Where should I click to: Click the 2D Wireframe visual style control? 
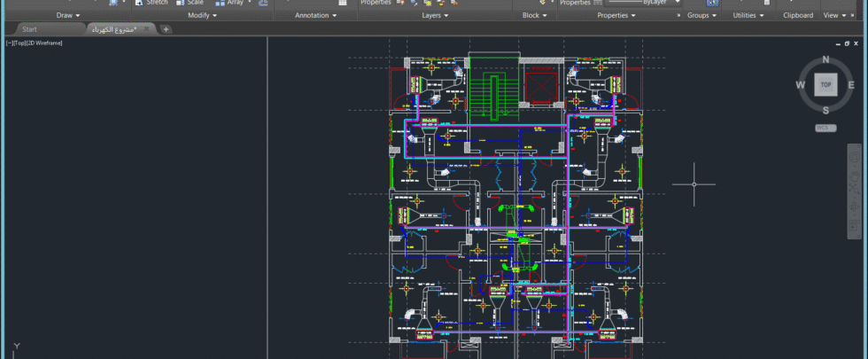44,43
